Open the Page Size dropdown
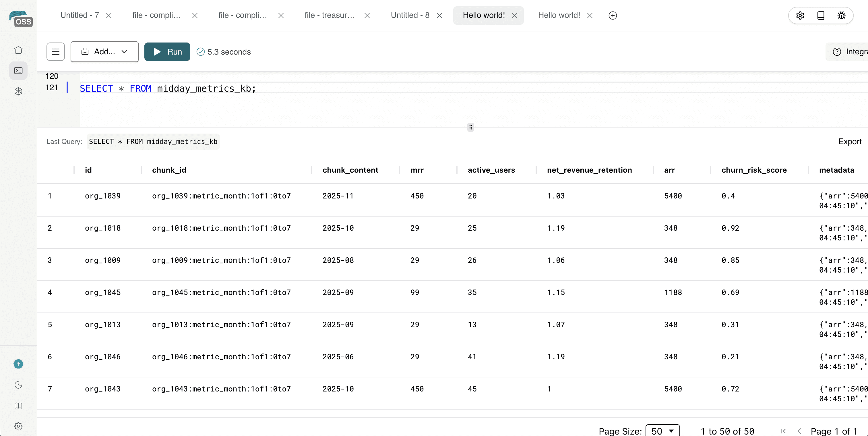 [662, 431]
